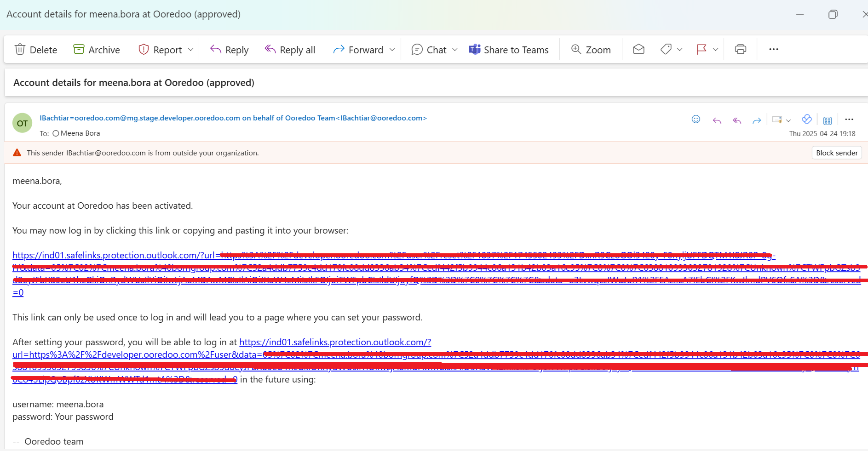Select the checkbox next to Meena Bora

55,133
